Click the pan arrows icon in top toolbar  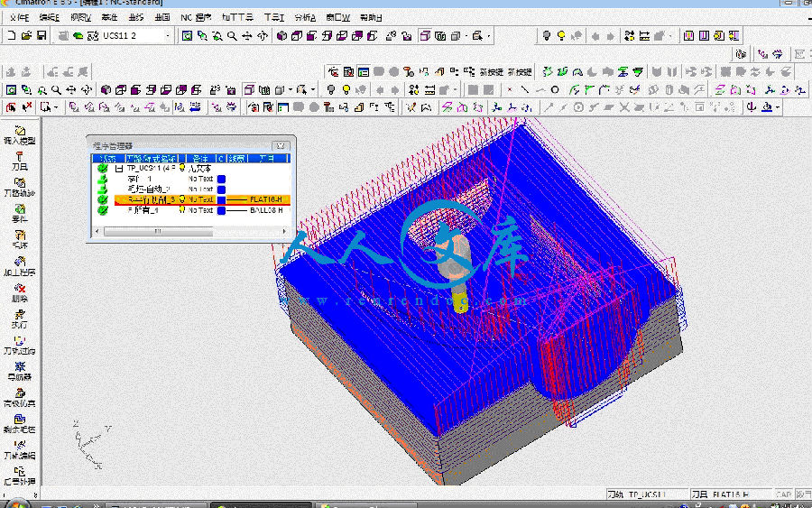pos(247,36)
